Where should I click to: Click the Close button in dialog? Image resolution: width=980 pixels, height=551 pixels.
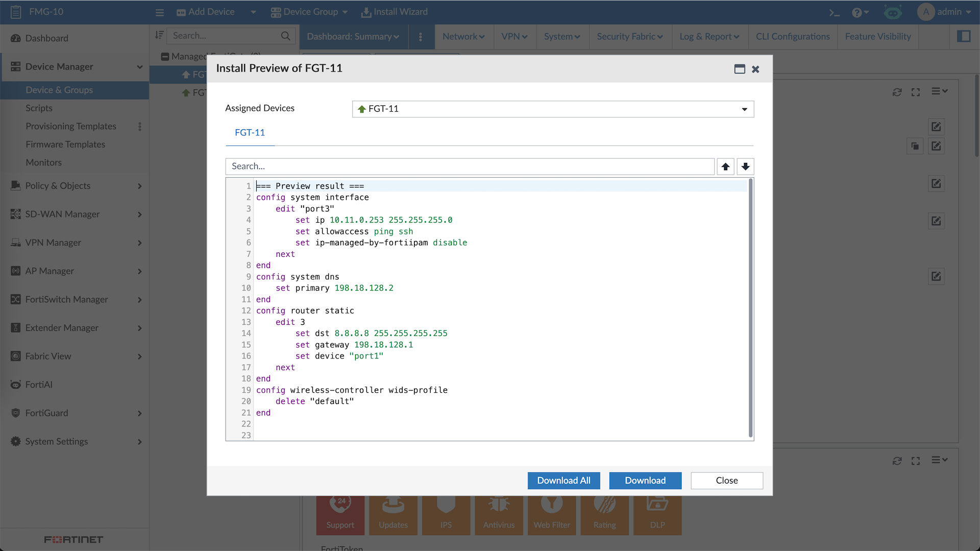coord(726,481)
